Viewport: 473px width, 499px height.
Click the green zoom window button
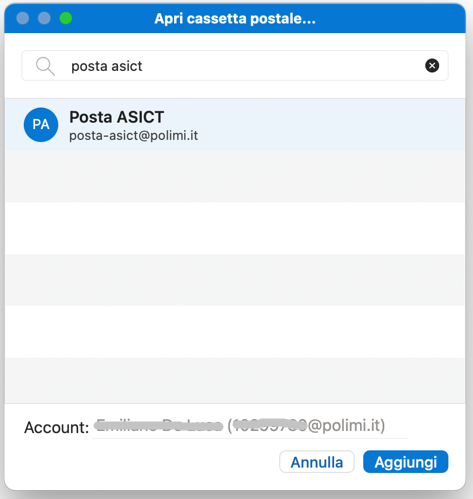[66, 18]
